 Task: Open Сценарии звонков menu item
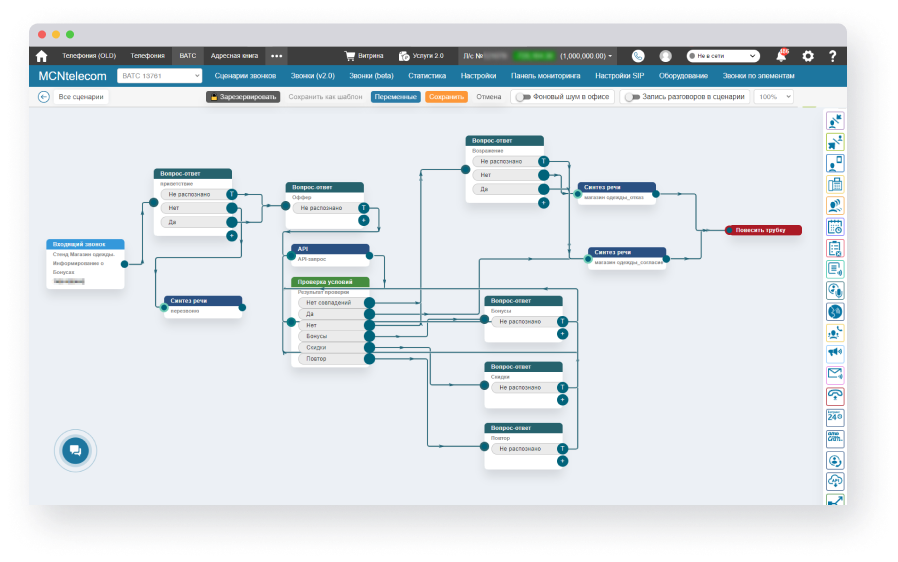tap(245, 76)
